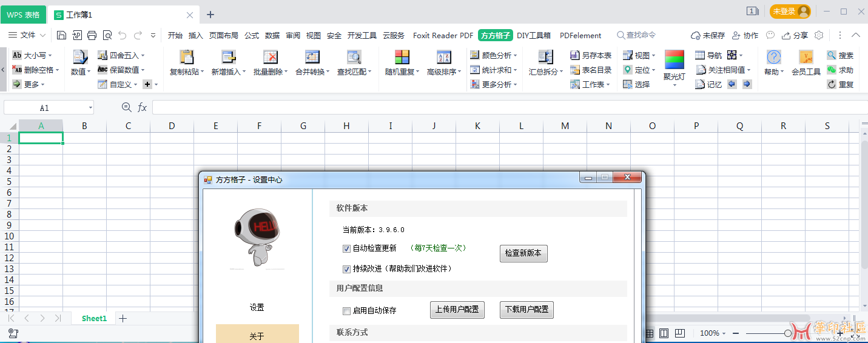Click the 上传用户配置 button

click(x=457, y=310)
